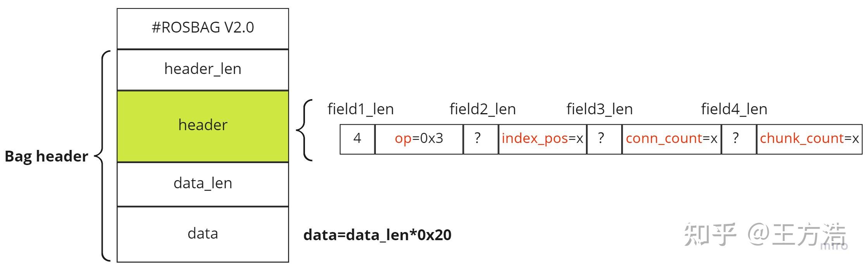This screenshot has height=270, width=868.
Task: Click the green header block
Action: point(203,126)
